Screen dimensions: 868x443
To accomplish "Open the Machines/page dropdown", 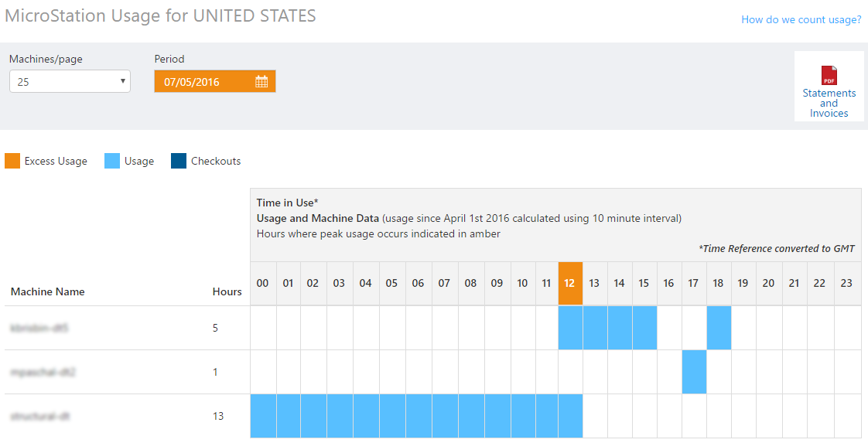I will [x=70, y=81].
